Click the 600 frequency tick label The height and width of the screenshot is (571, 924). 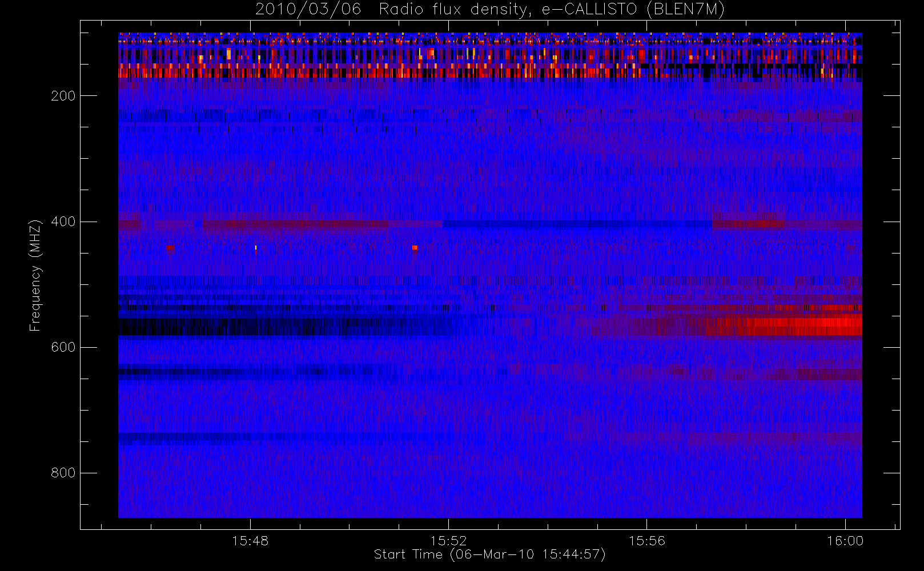pos(63,347)
